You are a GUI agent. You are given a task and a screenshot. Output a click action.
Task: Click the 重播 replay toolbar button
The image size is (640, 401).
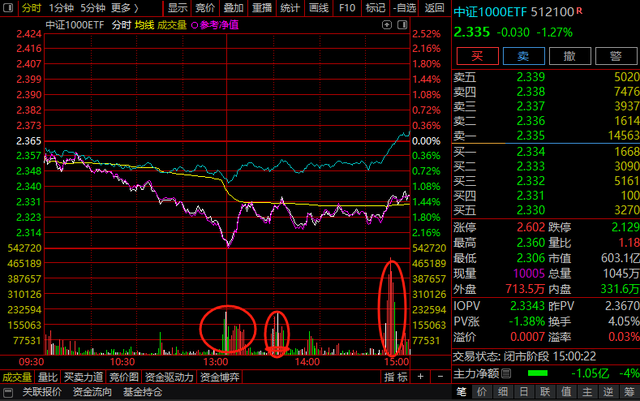[262, 8]
